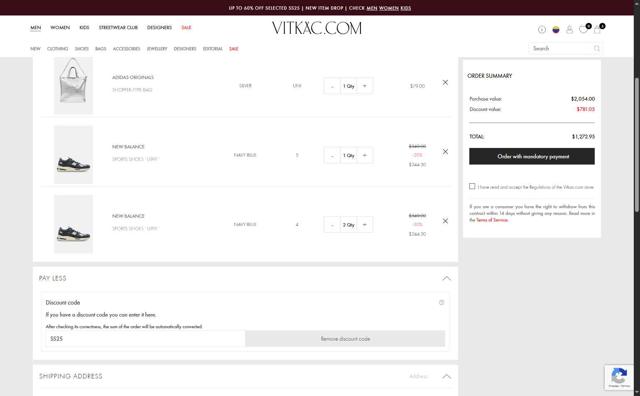Click the page vertical scrollbar
Screen dimensions: 640x396
tap(637, 145)
